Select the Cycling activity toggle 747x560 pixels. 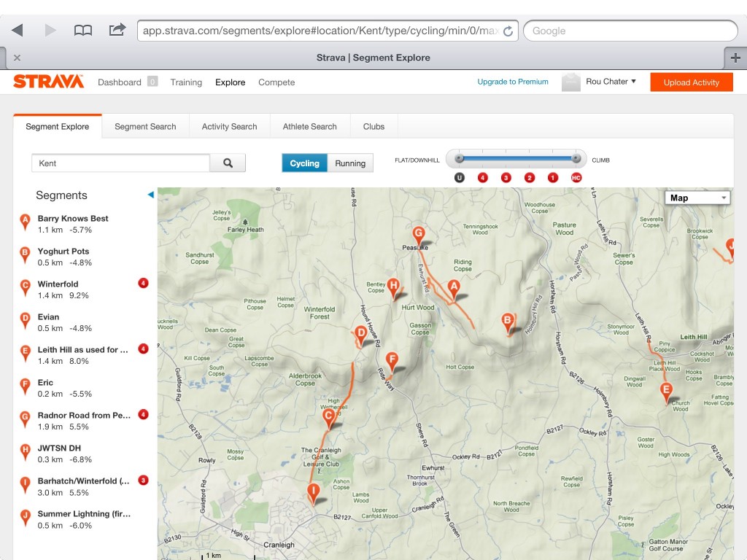304,163
